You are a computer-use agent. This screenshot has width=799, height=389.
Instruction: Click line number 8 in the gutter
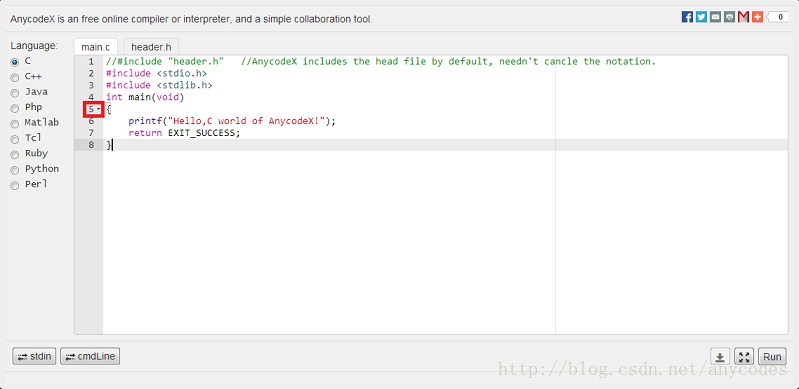(x=91, y=145)
